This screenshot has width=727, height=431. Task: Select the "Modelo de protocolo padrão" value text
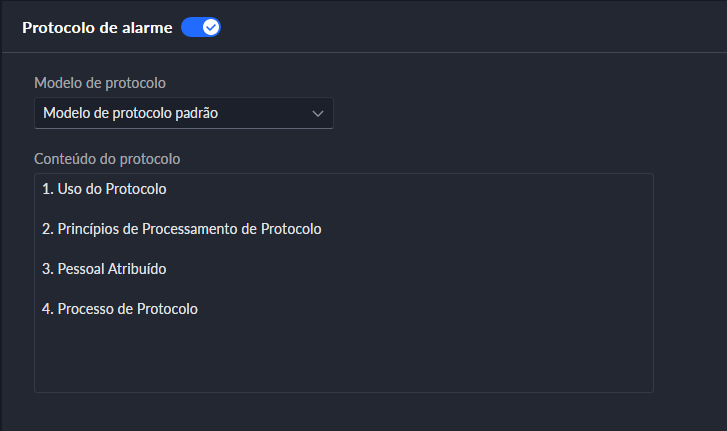[x=130, y=113]
